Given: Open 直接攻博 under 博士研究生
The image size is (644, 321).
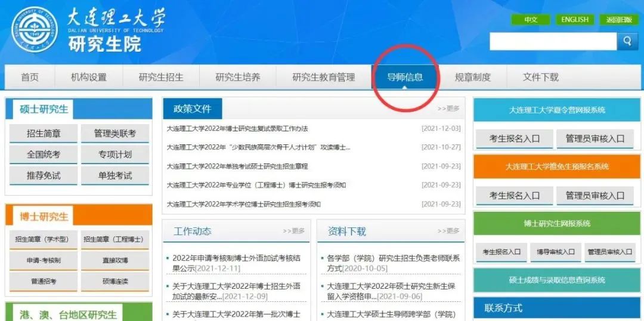Looking at the screenshot, I should click(x=115, y=261).
